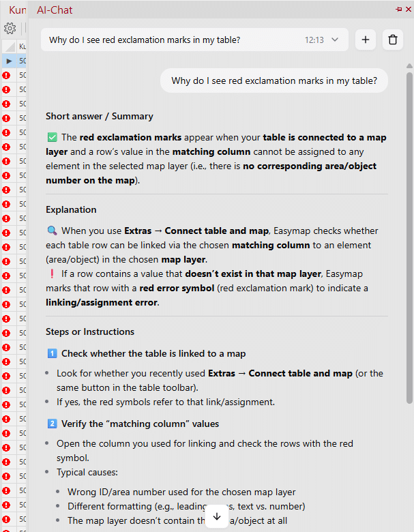
Task: Click "Wrong ID/area number used" bullet text
Action: click(181, 492)
